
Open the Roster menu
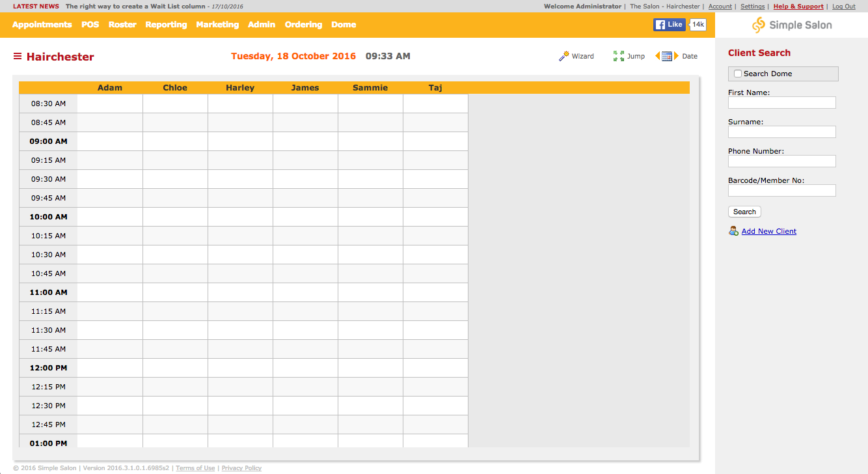tap(122, 25)
